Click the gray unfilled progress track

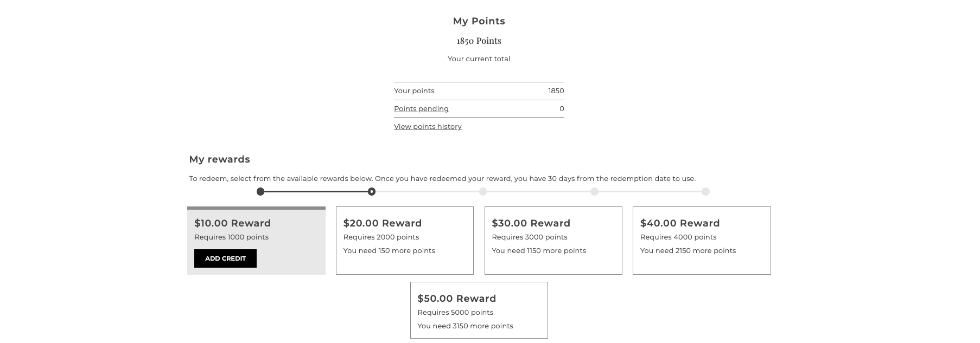537,191
